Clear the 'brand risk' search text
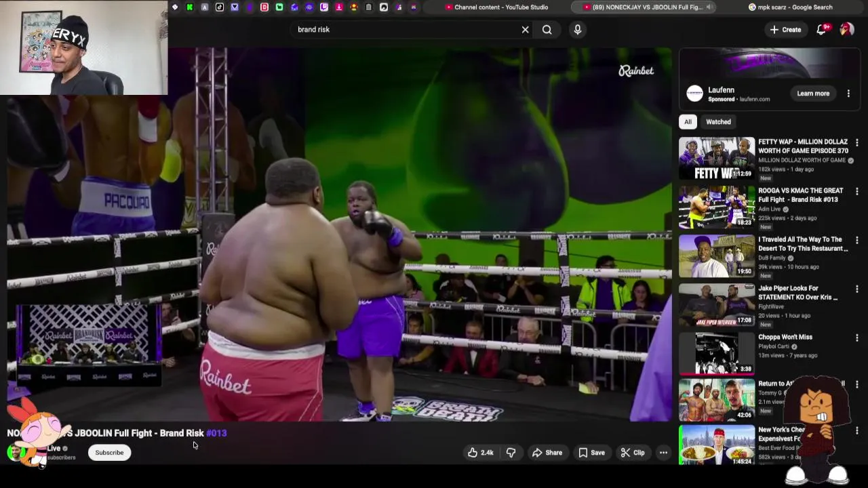The height and width of the screenshot is (488, 868). 525,30
